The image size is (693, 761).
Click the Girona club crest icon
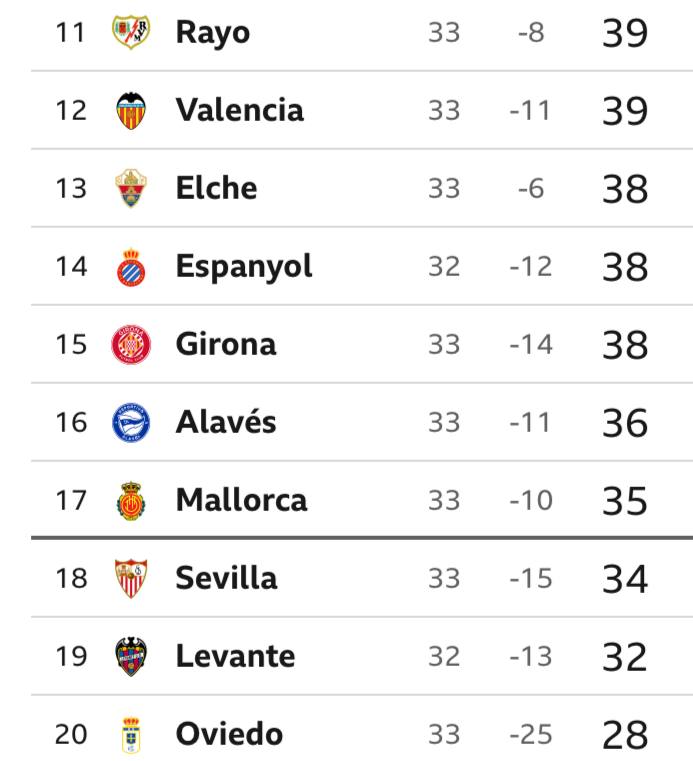tap(131, 345)
